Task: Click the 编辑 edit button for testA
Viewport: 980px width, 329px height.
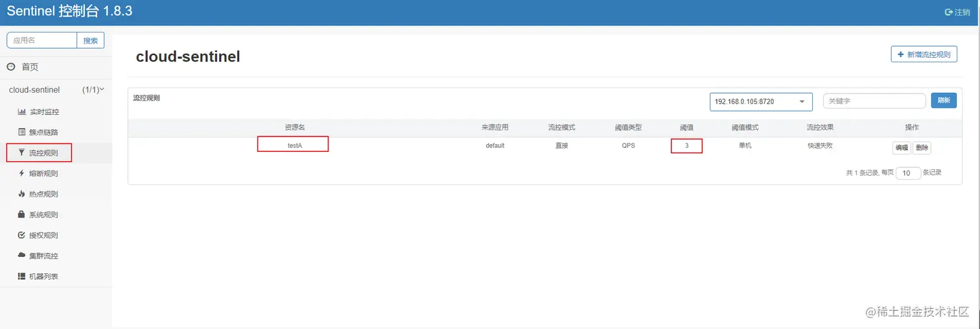Action: pyautogui.click(x=902, y=148)
